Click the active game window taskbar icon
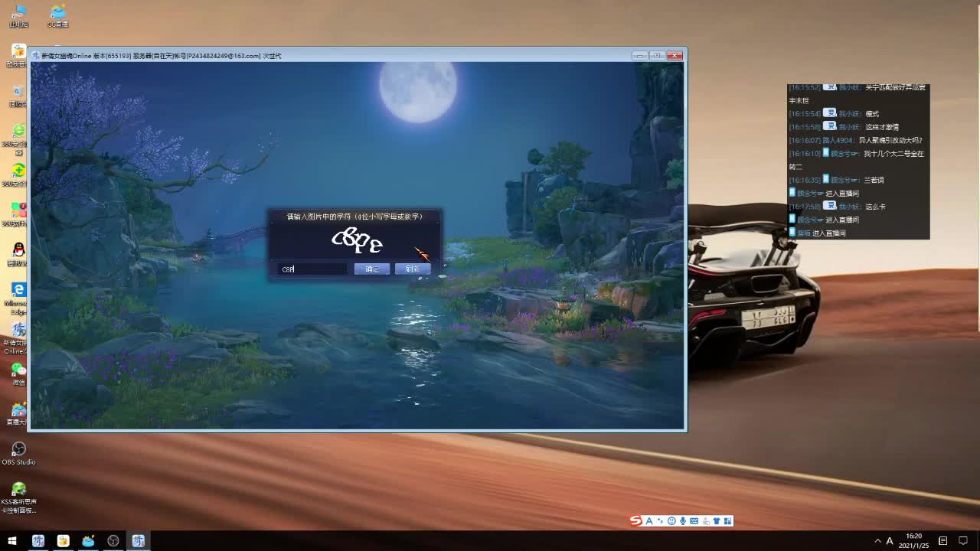Image resolution: width=980 pixels, height=551 pixels. pos(139,540)
